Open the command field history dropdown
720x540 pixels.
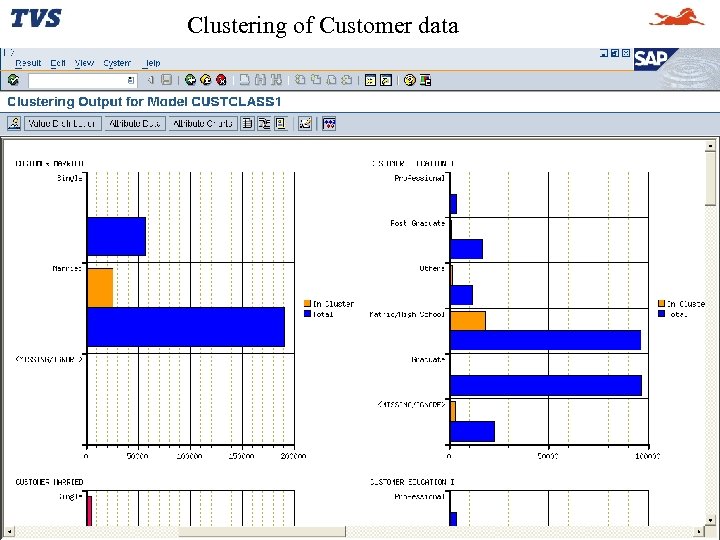point(130,80)
